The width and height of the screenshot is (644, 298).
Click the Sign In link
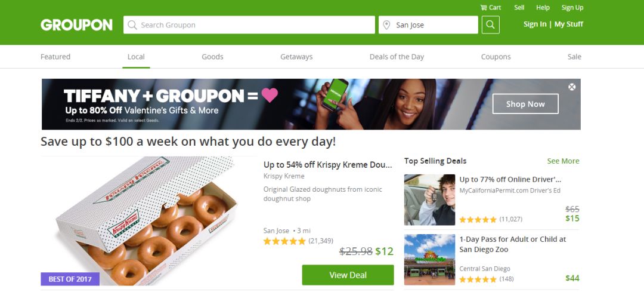(x=535, y=24)
